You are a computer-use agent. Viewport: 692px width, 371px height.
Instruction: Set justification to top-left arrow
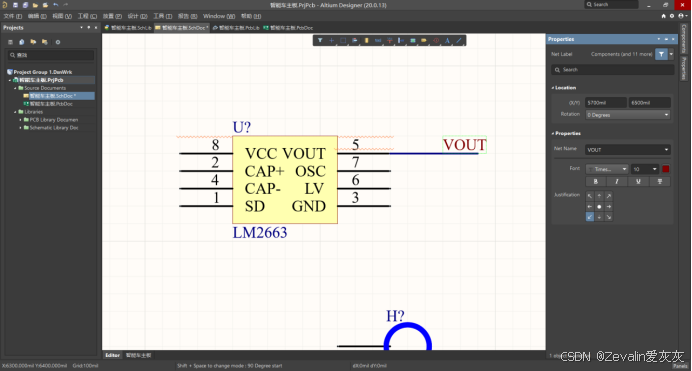590,196
